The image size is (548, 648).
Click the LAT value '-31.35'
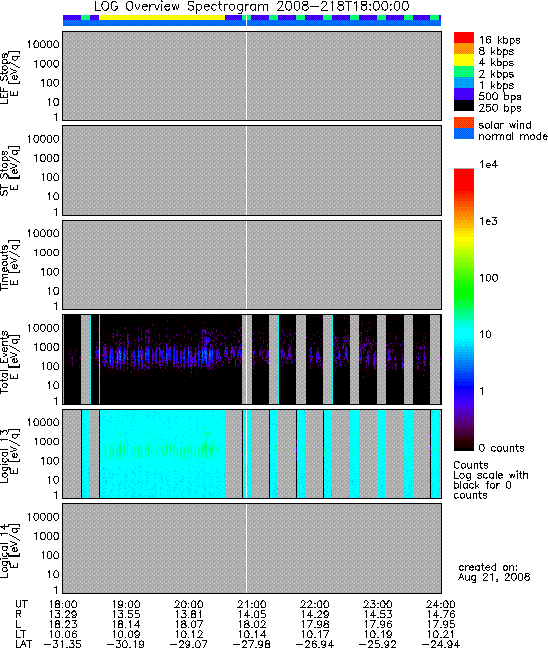point(62,644)
